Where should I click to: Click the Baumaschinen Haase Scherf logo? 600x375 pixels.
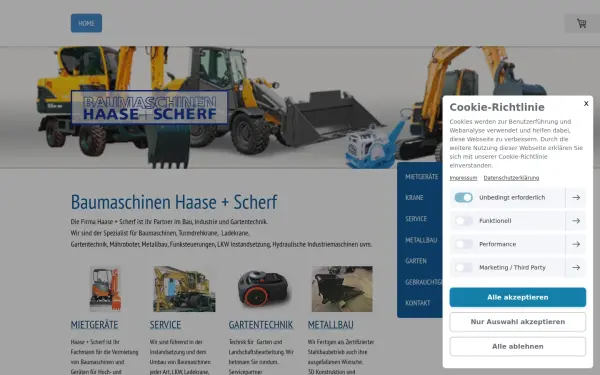(150, 108)
